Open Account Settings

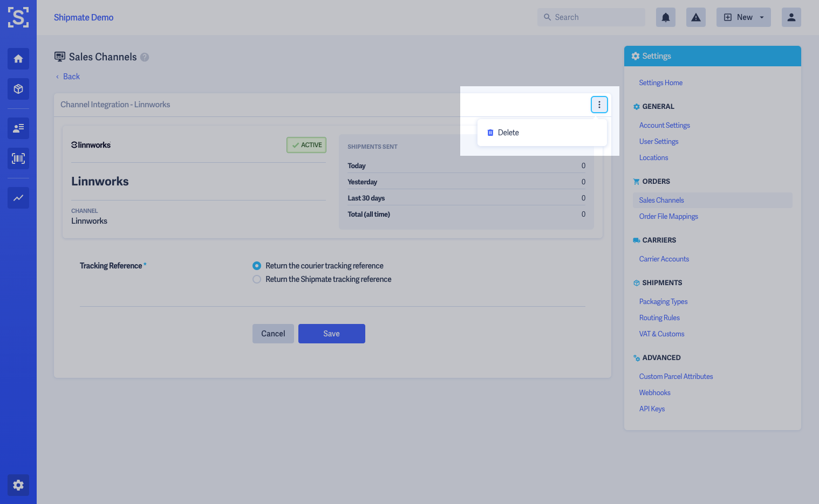point(665,125)
